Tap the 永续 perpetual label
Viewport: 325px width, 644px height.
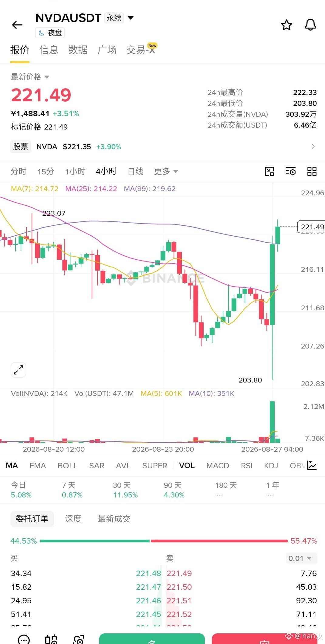pos(114,18)
